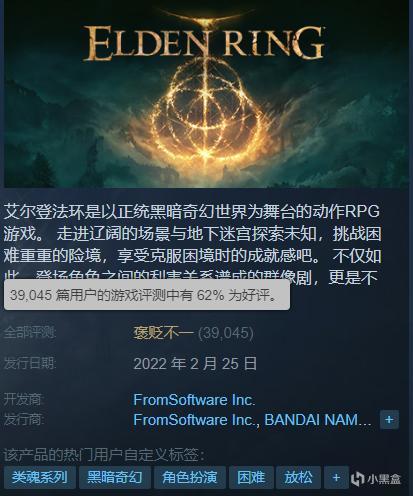Select the 类魂系列 tag
The image size is (413, 496).
(x=40, y=477)
